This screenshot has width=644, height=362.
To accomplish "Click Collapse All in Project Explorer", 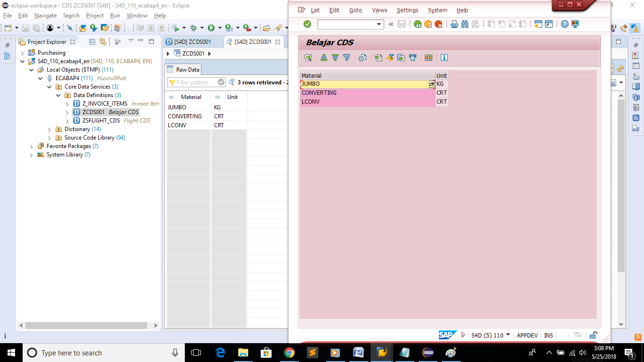I will 92,41.
